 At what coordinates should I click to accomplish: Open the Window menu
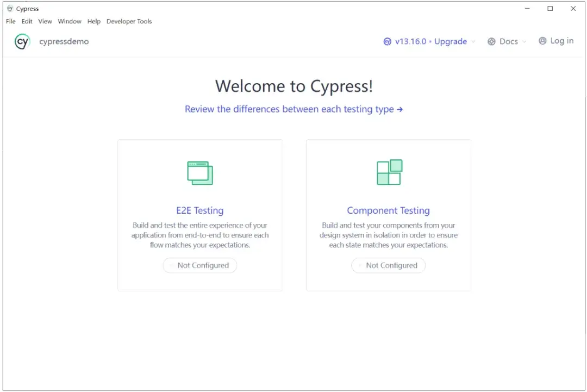70,21
